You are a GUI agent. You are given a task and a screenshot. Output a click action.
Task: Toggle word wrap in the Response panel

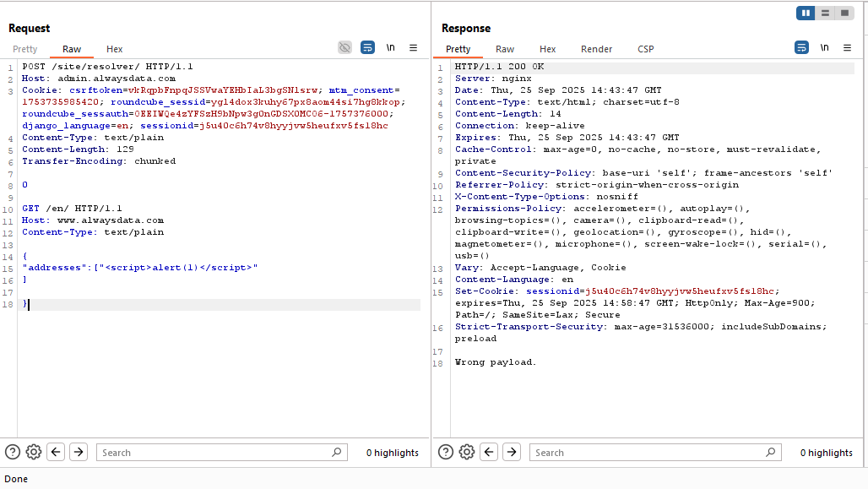pos(801,48)
